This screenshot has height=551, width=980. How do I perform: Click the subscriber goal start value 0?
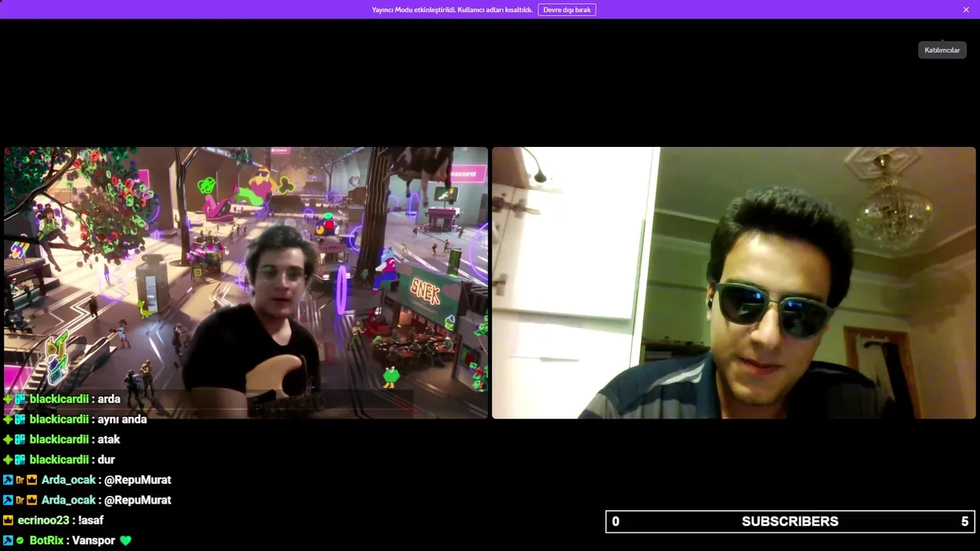click(616, 521)
